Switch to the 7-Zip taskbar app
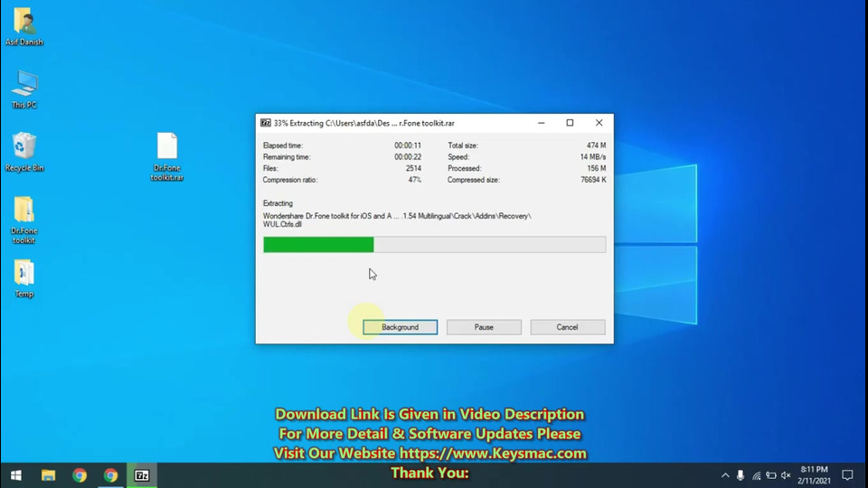 tap(142, 475)
